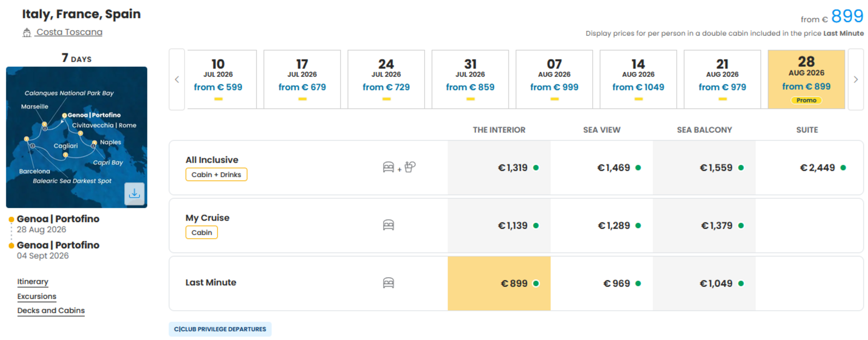Click Genoa | Portofino departing 28 Aug 2026
Viewport: 868px width, 340px height.
tap(58, 219)
